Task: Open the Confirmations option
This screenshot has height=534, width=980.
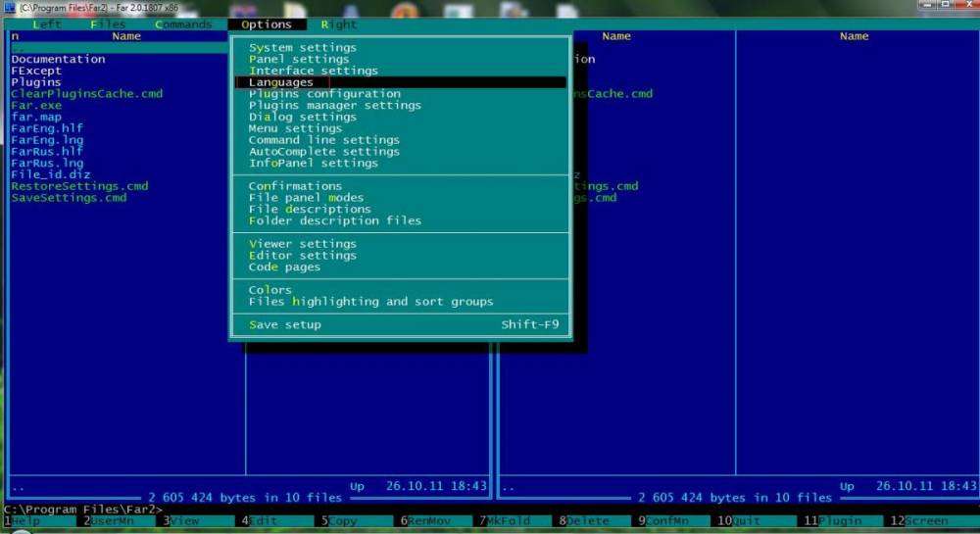Action: tap(295, 186)
